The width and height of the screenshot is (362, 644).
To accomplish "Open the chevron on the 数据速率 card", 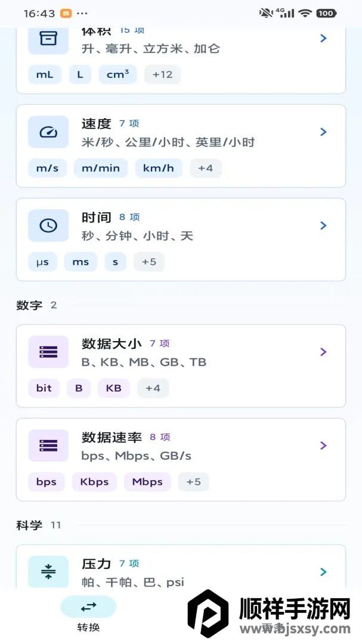I will click(x=323, y=445).
